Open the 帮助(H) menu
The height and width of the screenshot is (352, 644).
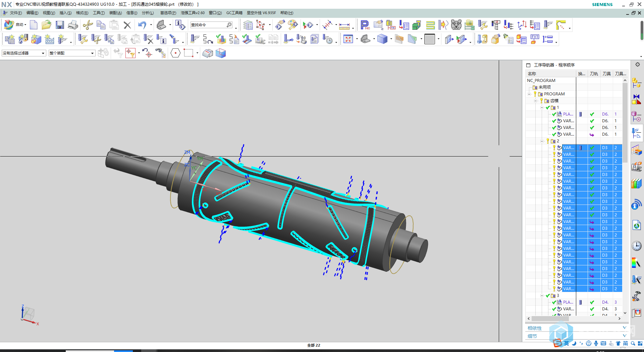(x=286, y=13)
